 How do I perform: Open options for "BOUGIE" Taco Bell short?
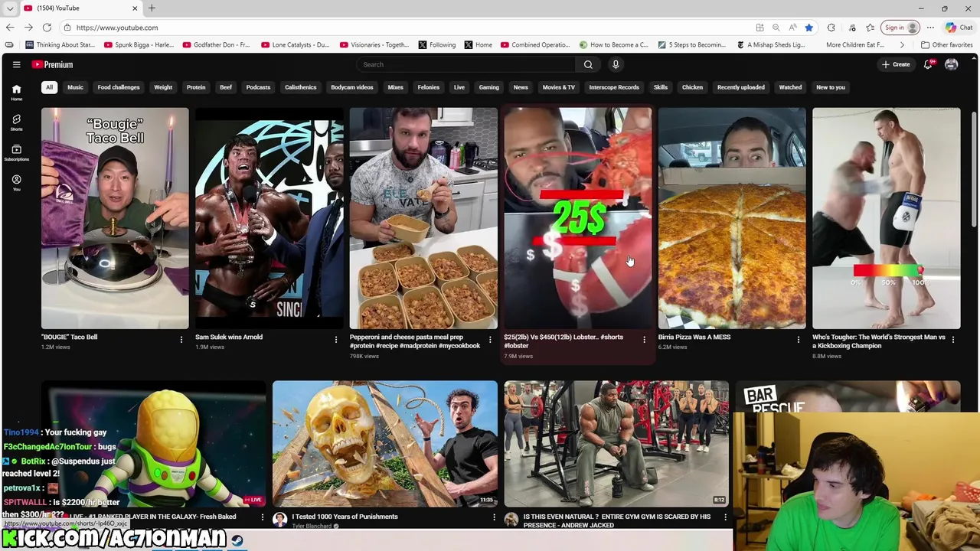[181, 340]
